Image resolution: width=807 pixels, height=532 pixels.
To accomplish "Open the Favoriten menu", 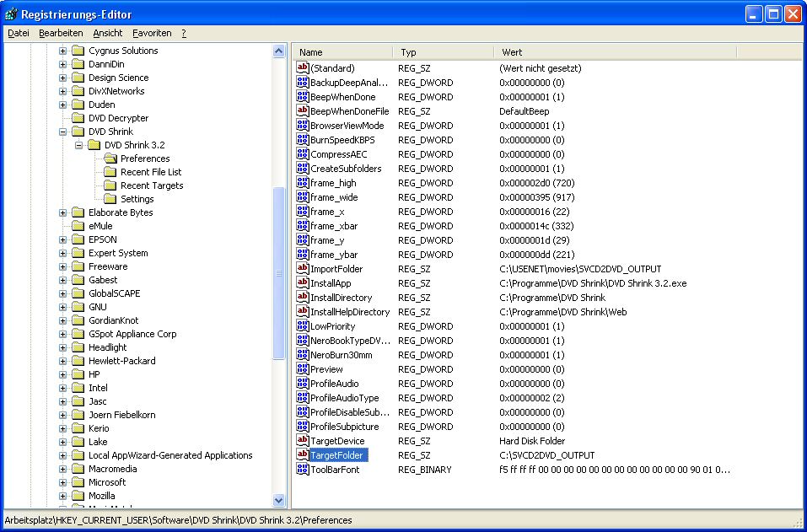I will (152, 33).
